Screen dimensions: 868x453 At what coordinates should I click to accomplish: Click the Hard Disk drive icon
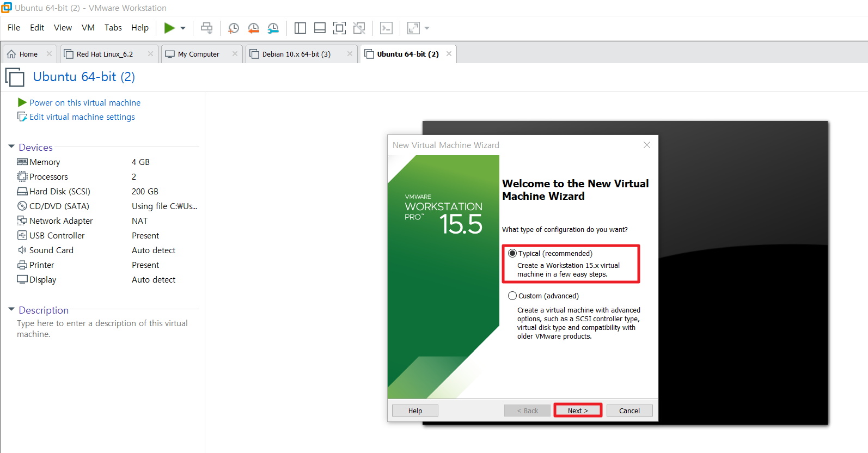pos(22,191)
